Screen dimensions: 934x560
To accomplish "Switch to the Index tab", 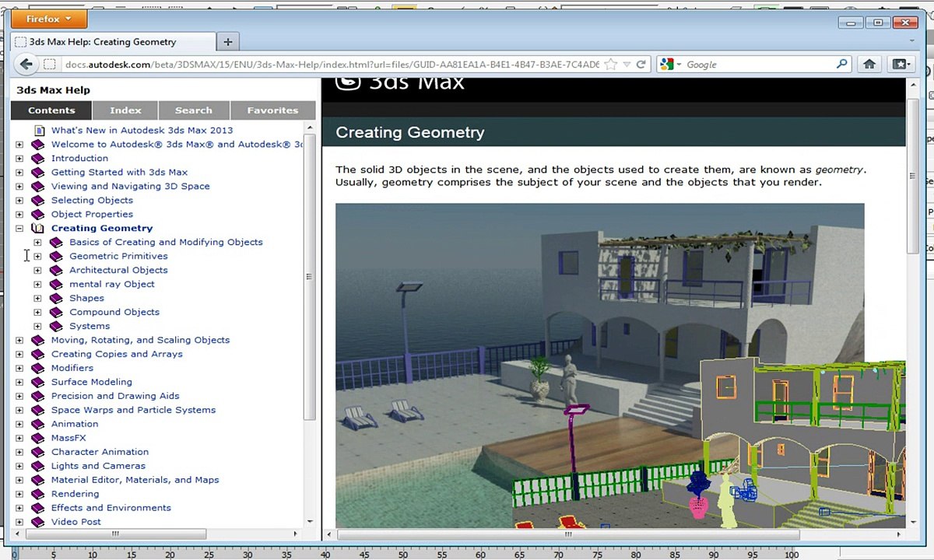I will (x=125, y=110).
